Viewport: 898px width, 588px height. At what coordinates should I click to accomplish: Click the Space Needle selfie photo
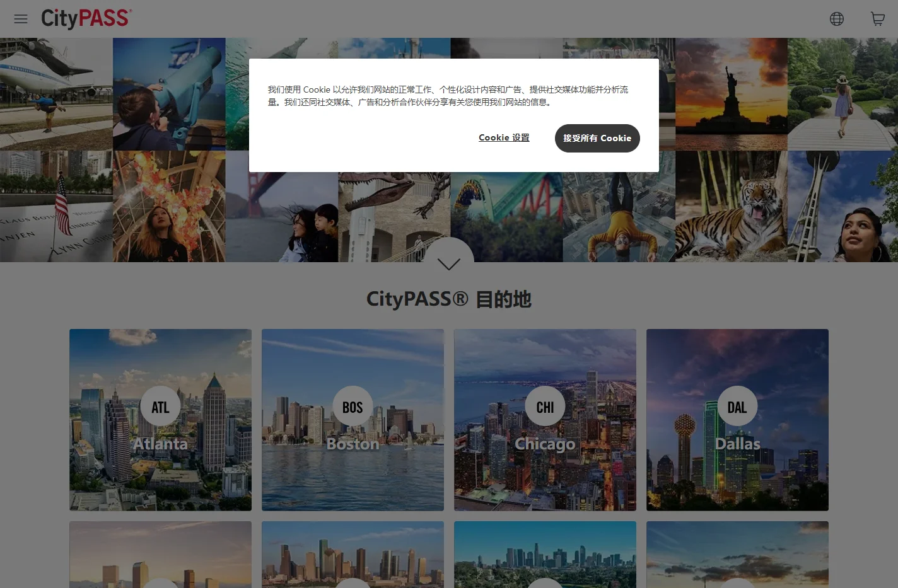[x=843, y=206]
